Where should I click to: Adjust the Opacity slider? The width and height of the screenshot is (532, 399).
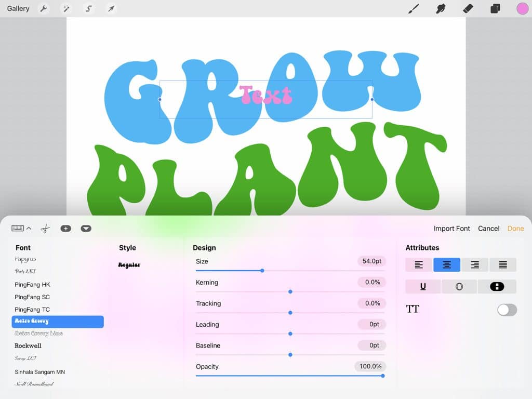383,376
